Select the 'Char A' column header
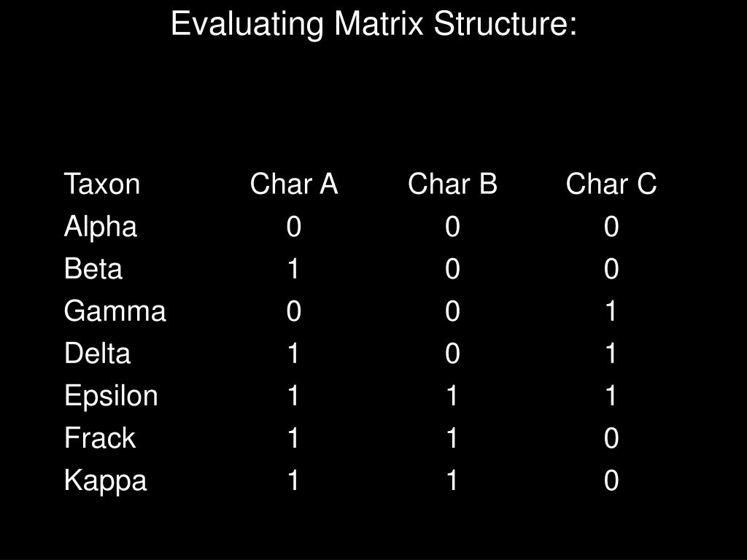Screen dimensions: 747x560 tap(294, 184)
